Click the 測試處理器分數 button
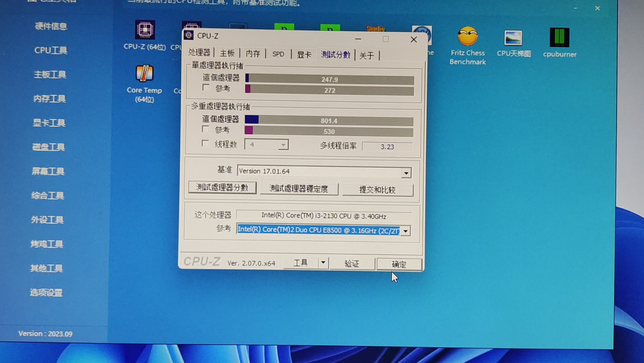This screenshot has width=644, height=363. (222, 188)
